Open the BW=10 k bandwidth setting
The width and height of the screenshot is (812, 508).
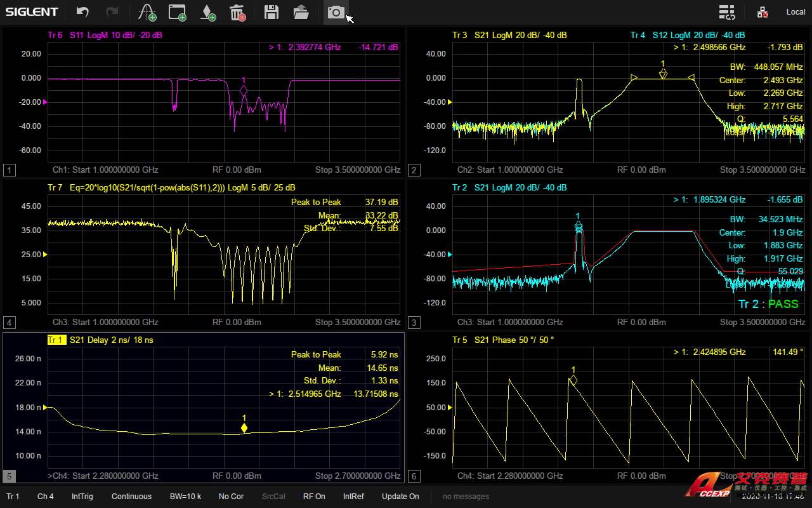coord(185,497)
